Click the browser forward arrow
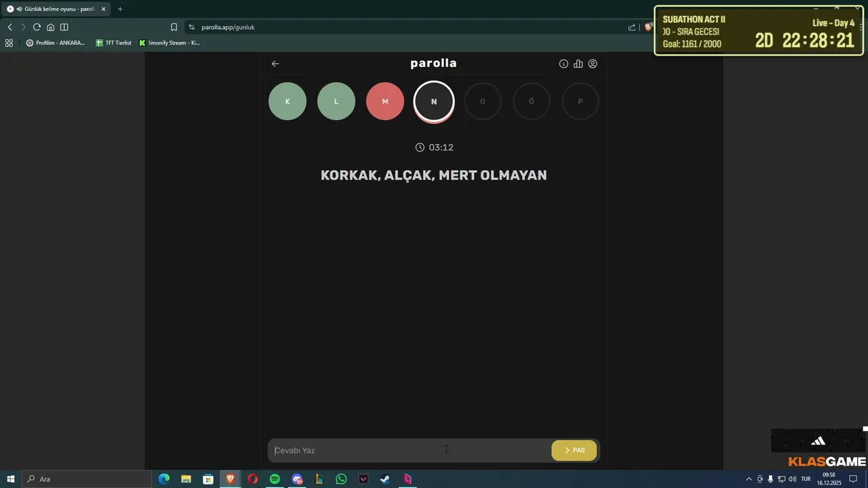Screen dimensions: 868x488 tap(23, 27)
